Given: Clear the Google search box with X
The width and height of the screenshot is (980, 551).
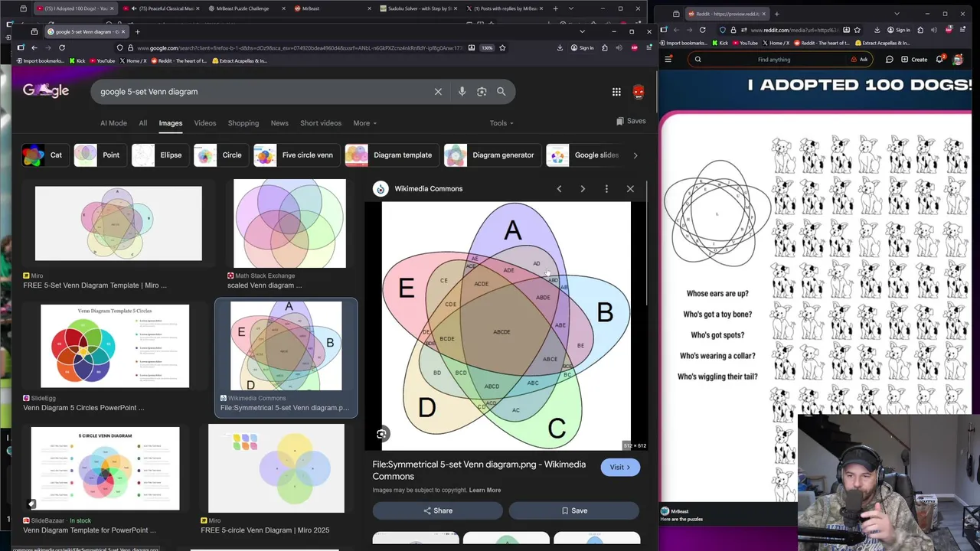Looking at the screenshot, I should (x=438, y=92).
